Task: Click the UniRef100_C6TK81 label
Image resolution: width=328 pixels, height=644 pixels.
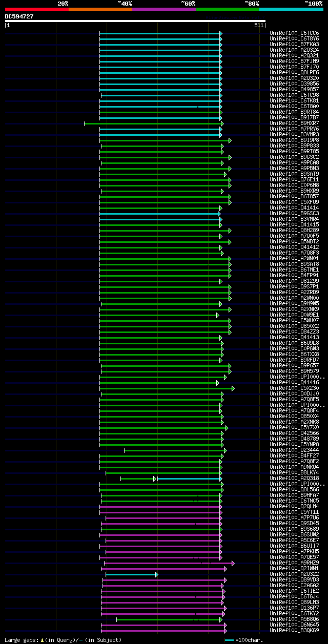Action: click(x=294, y=100)
